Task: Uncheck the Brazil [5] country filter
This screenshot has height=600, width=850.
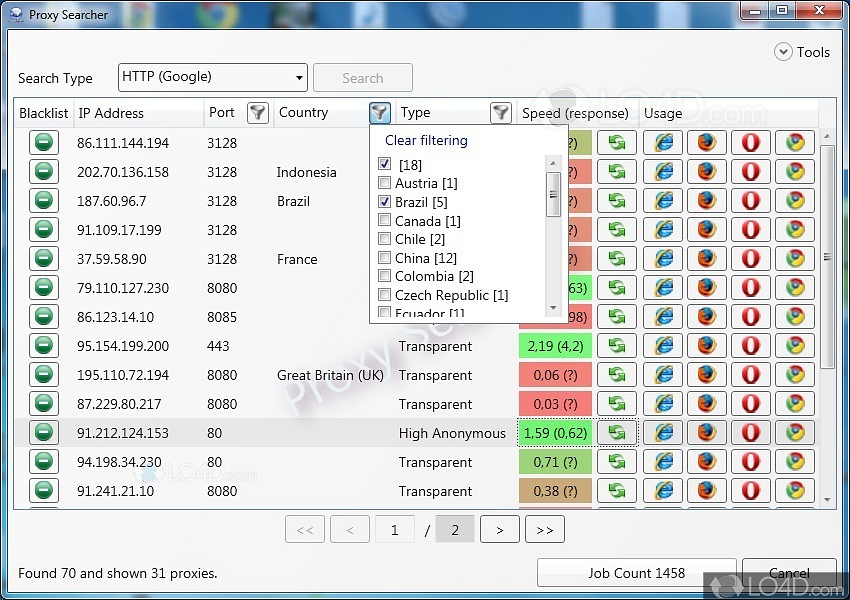Action: [x=385, y=202]
